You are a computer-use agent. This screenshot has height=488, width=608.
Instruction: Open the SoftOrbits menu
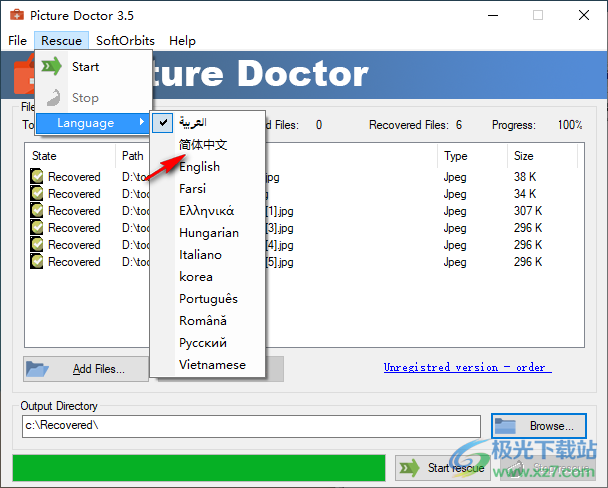[x=125, y=40]
